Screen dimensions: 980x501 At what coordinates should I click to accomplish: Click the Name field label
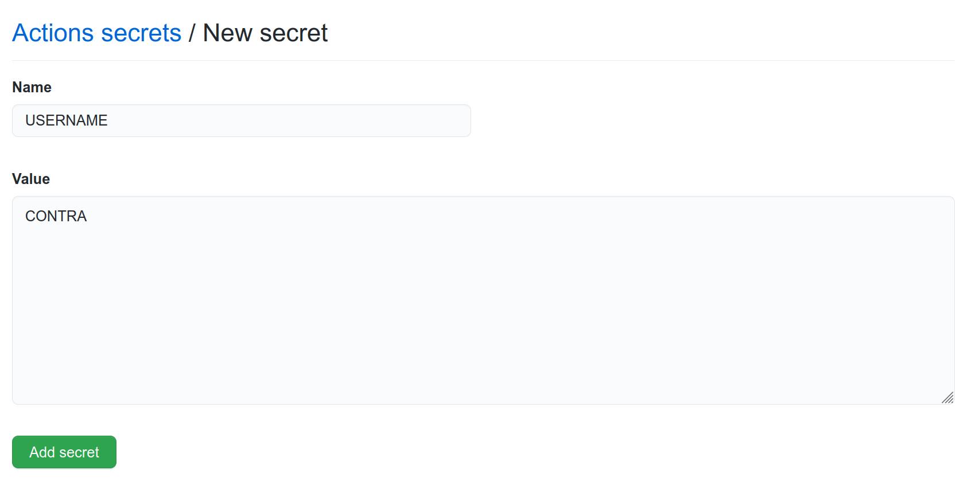[x=32, y=87]
